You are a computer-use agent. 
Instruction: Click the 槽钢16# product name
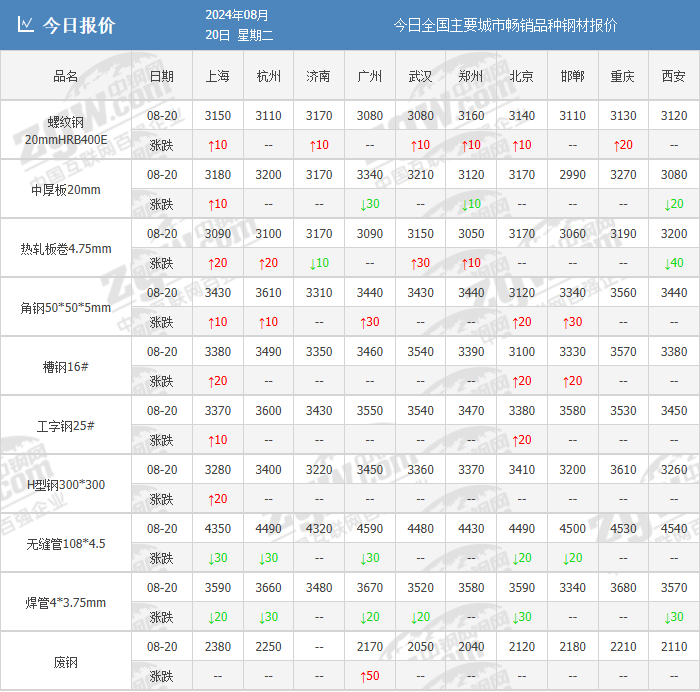pos(66,367)
